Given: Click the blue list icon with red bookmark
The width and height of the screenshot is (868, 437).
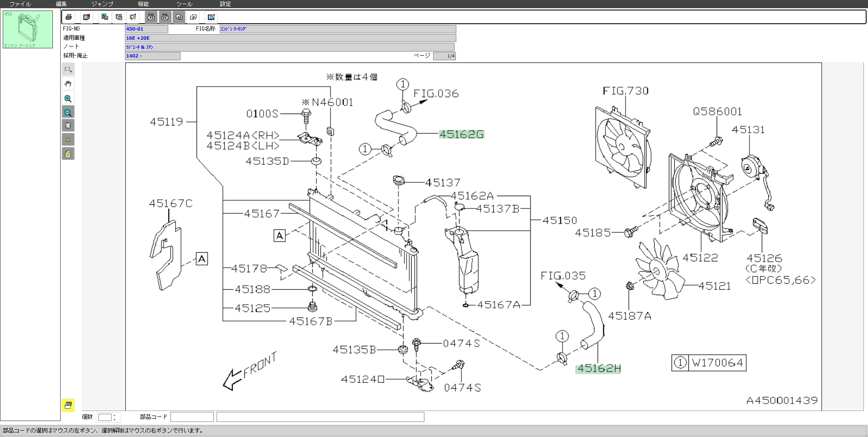Looking at the screenshot, I should click(87, 17).
